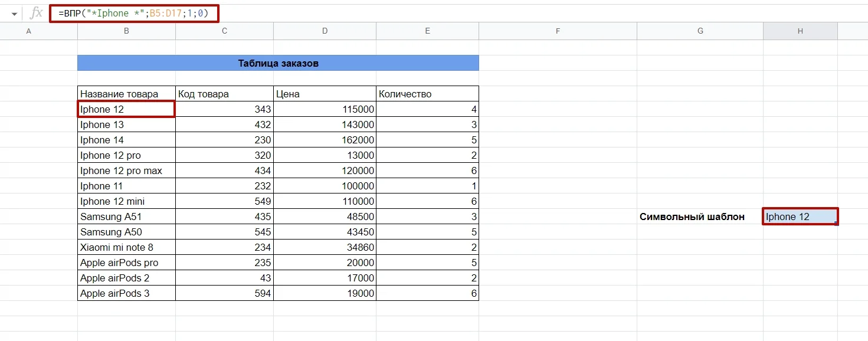Select product code cell 434

[224, 170]
